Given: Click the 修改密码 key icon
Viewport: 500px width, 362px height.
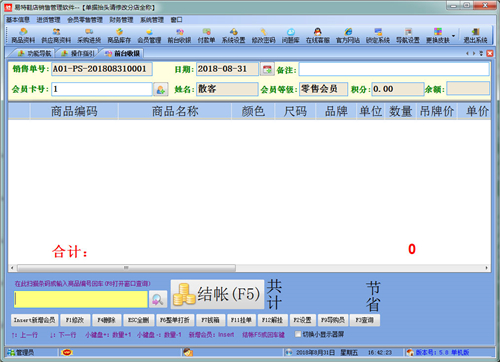Looking at the screenshot, I should click(264, 36).
